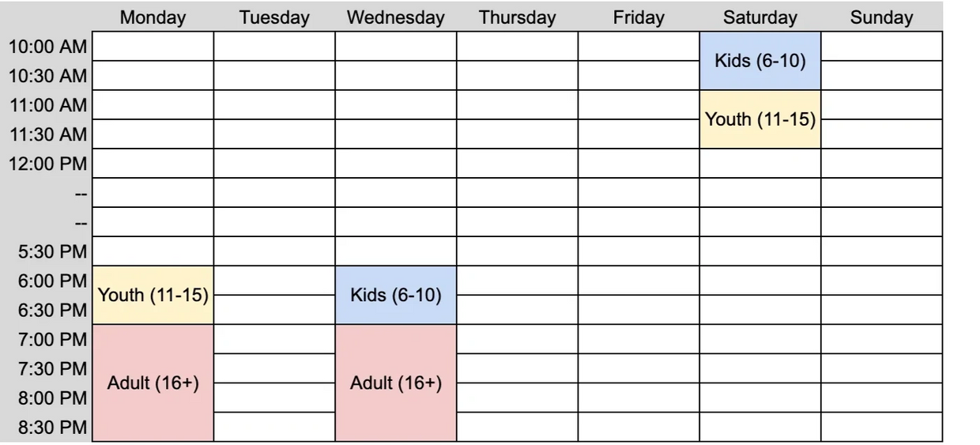Select the Tuesday column header
This screenshot has width=980, height=445.
coord(274,17)
